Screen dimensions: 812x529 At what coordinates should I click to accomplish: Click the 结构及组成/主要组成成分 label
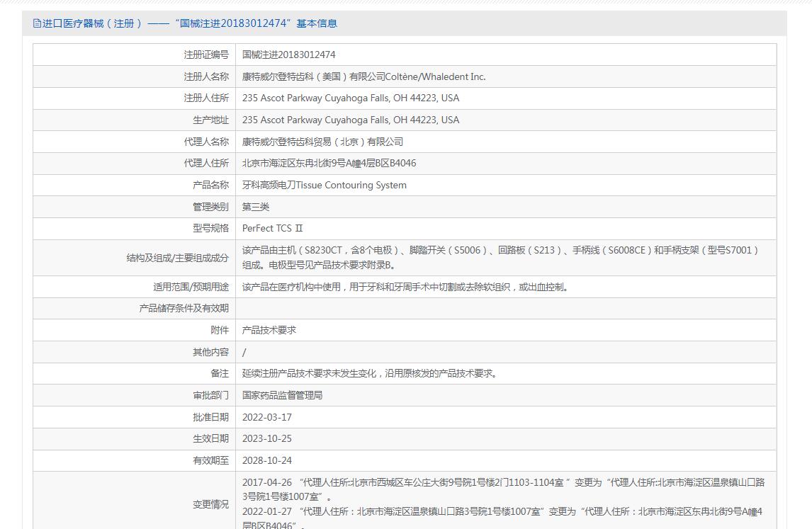tap(178, 258)
